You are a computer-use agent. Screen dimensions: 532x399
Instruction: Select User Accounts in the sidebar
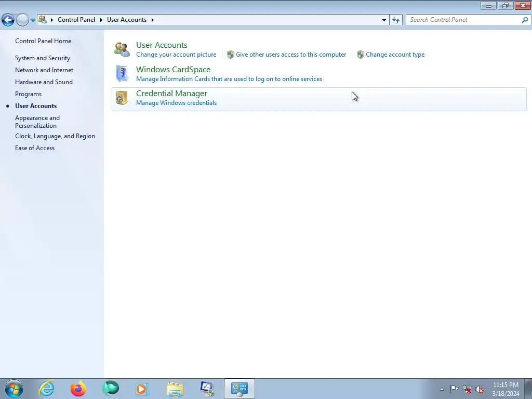(x=36, y=106)
